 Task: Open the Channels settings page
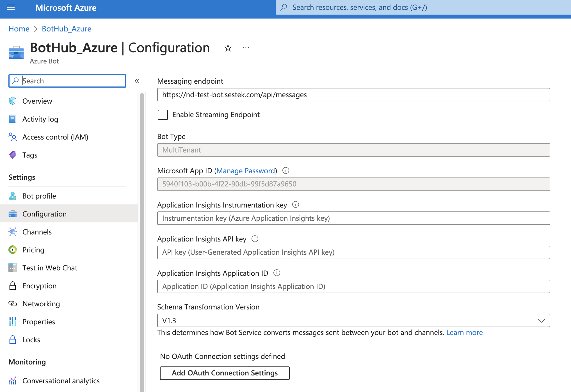click(37, 232)
